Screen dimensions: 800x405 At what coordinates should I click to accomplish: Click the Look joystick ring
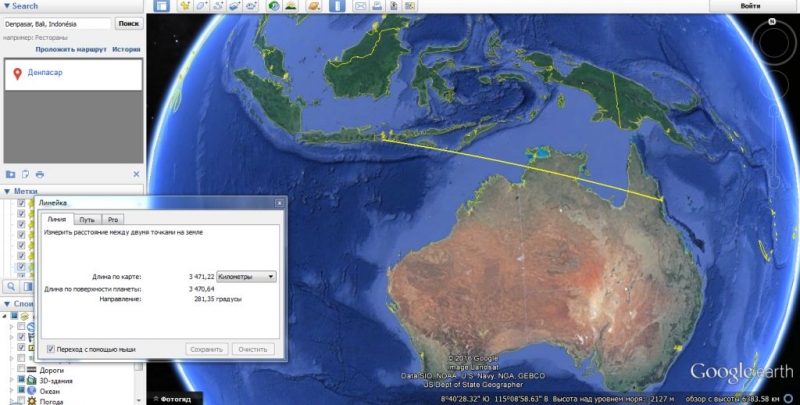click(773, 43)
